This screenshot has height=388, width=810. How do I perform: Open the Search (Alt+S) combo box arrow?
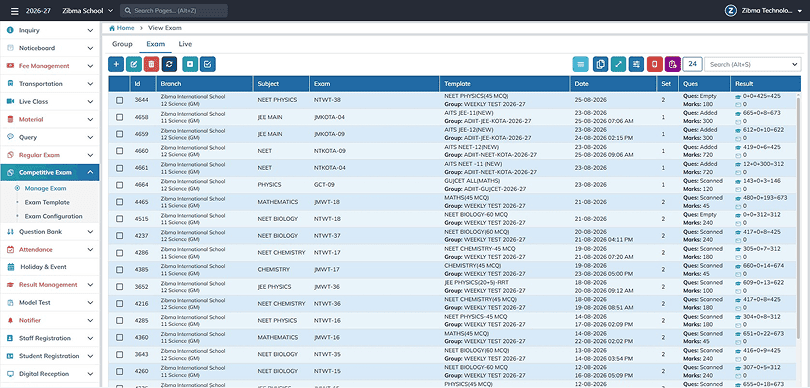pyautogui.click(x=794, y=65)
